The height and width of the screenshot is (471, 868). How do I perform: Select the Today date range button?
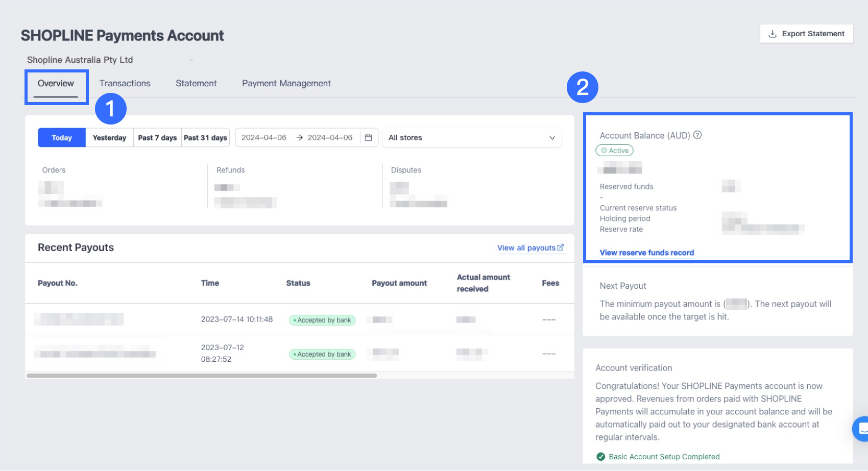[62, 138]
